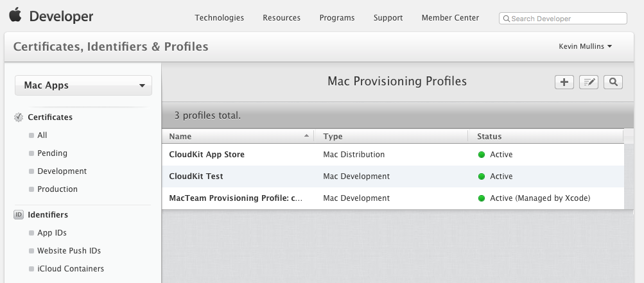
Task: Open iCloud Containers list
Action: 71,269
